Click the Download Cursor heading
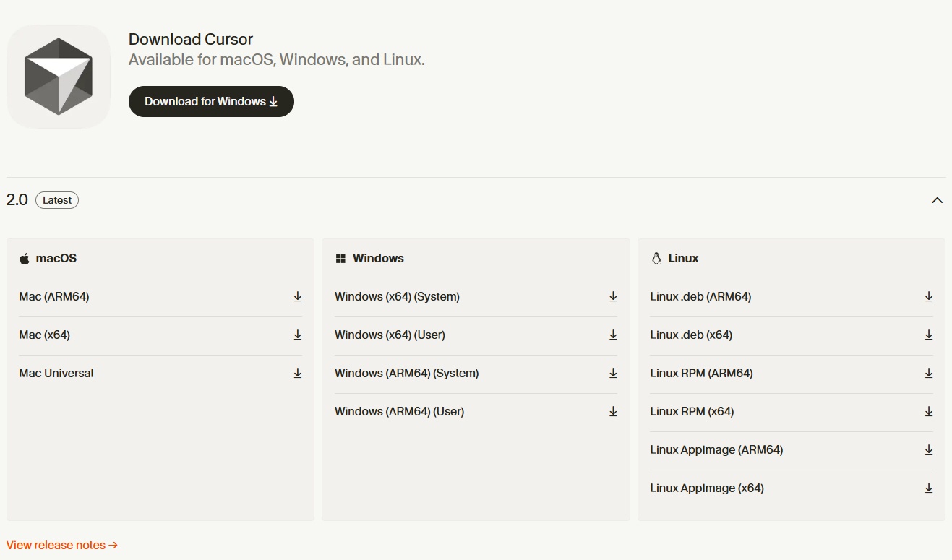This screenshot has width=952, height=560. pos(191,40)
